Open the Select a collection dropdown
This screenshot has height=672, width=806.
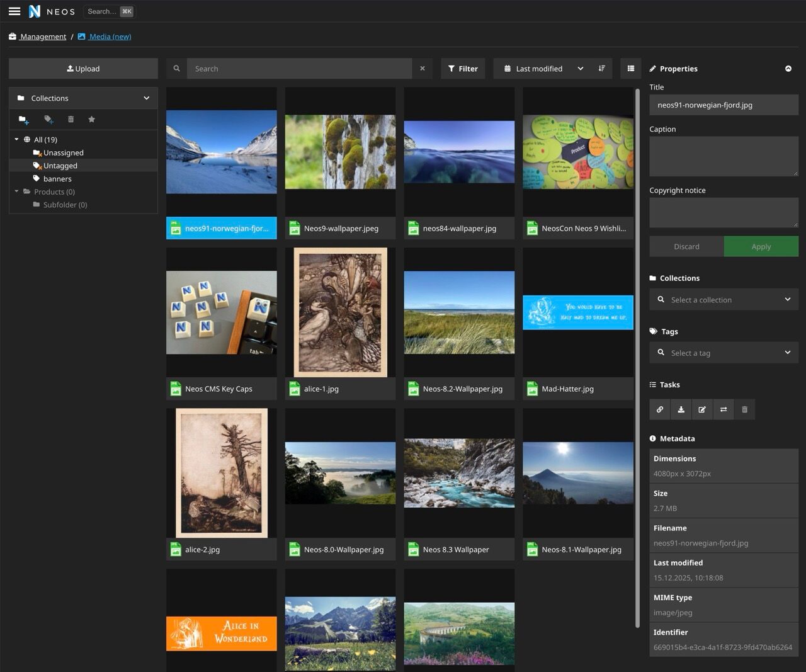pyautogui.click(x=724, y=300)
